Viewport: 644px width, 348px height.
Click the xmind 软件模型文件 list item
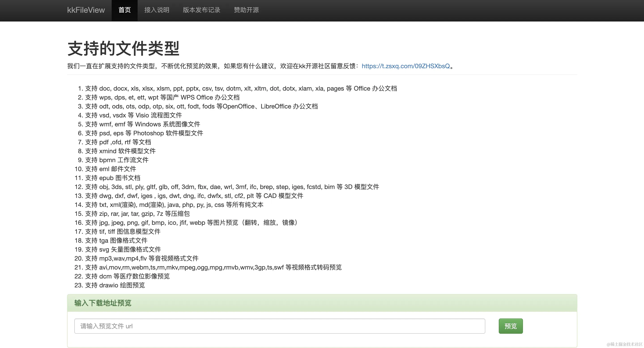point(120,151)
